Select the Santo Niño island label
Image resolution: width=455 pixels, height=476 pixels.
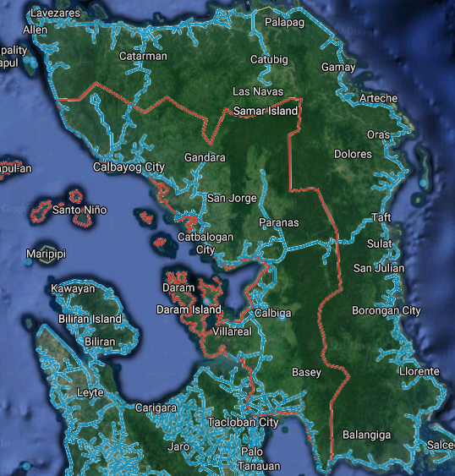click(79, 210)
